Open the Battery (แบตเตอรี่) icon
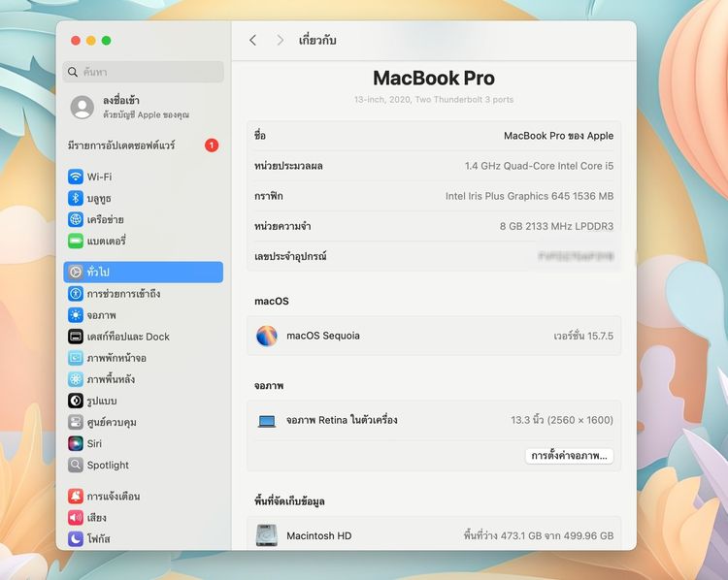The height and width of the screenshot is (580, 728). (x=75, y=241)
